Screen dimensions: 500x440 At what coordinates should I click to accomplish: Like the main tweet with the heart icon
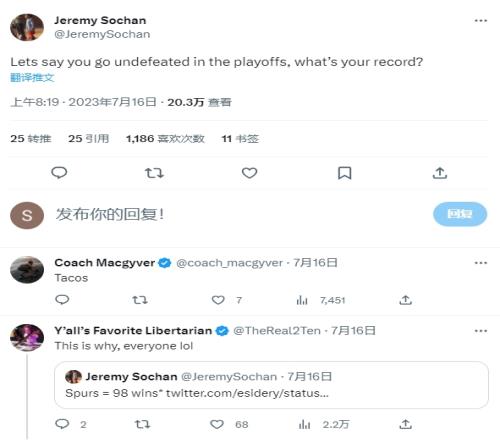pyautogui.click(x=249, y=173)
